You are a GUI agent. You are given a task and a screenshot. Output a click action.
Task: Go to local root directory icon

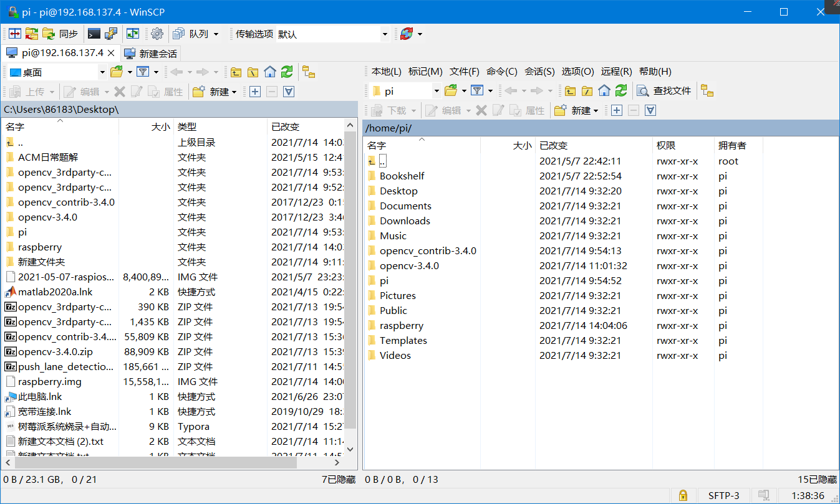pyautogui.click(x=253, y=72)
